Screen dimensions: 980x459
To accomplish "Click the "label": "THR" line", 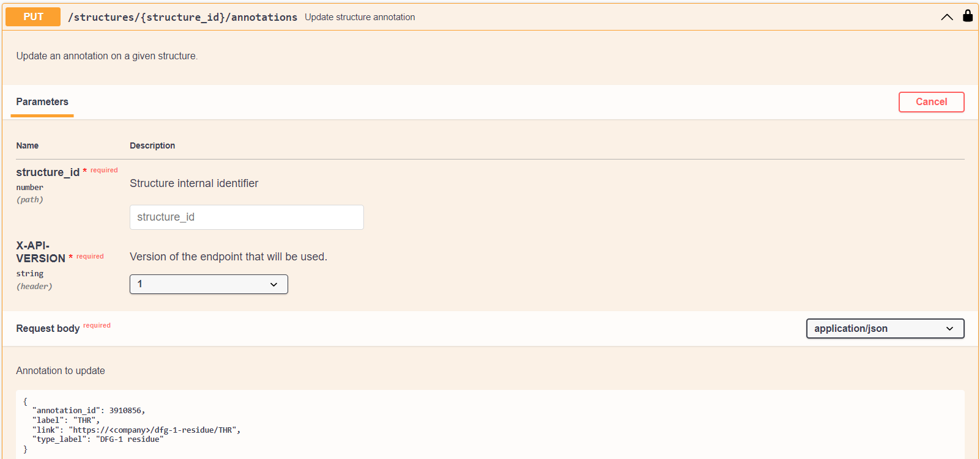I will [66, 420].
